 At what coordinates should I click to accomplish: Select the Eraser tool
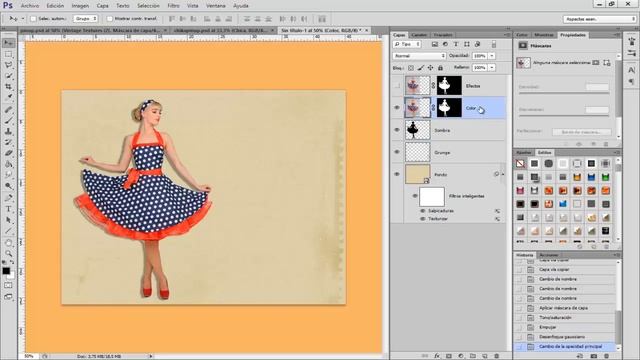click(x=8, y=153)
